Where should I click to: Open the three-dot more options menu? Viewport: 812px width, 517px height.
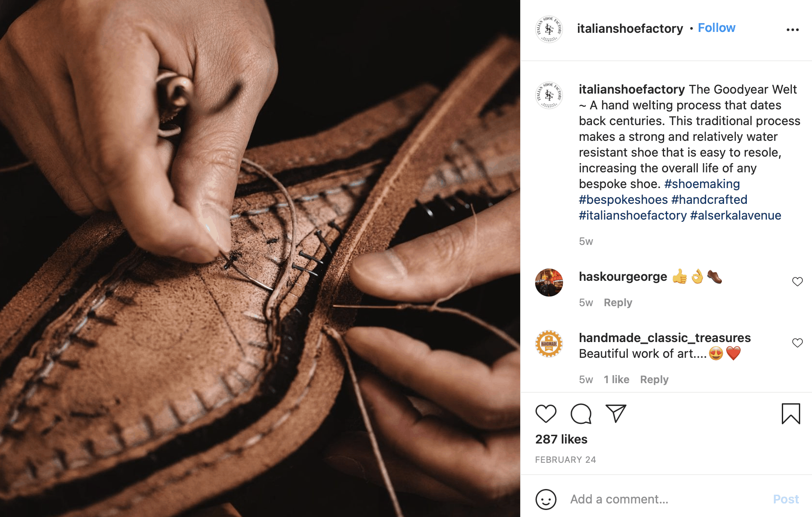click(792, 30)
